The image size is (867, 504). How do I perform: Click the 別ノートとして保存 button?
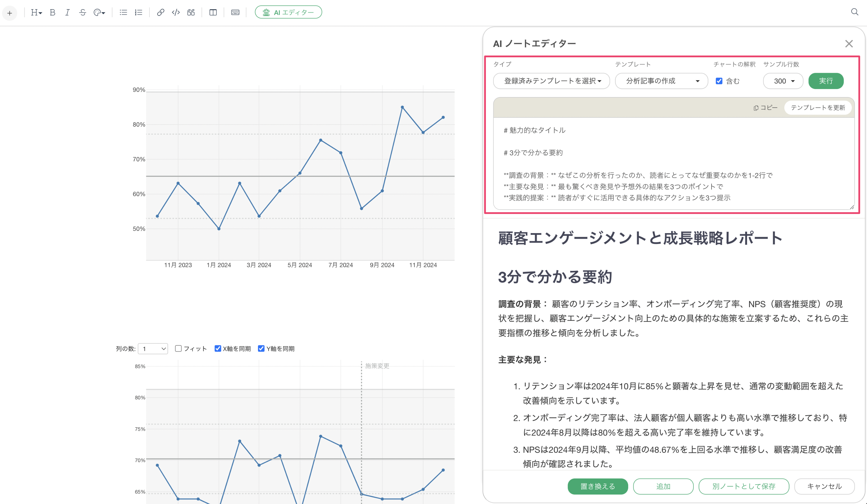tap(744, 486)
